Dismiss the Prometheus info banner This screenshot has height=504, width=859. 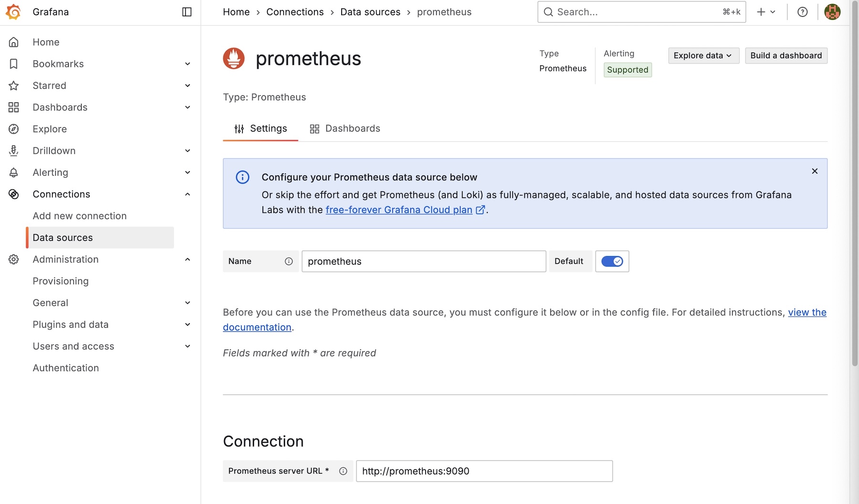coord(815,171)
